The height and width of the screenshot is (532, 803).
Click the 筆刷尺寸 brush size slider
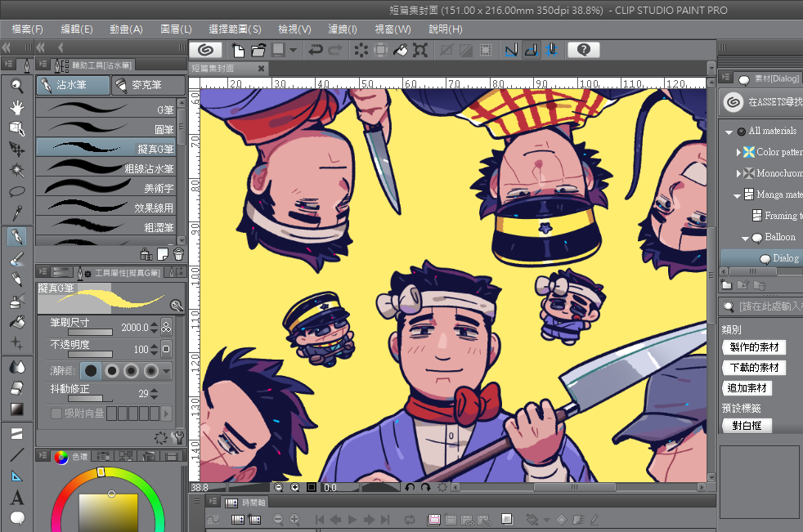tap(90, 333)
